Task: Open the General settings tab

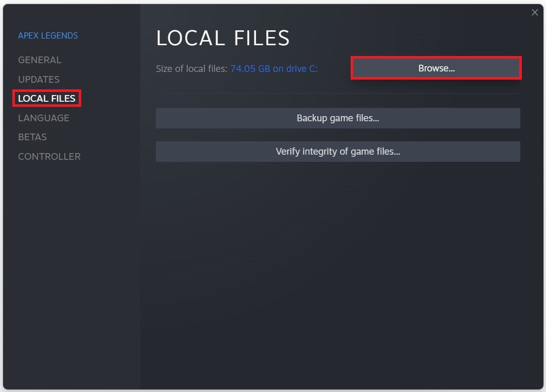Action: (40, 60)
